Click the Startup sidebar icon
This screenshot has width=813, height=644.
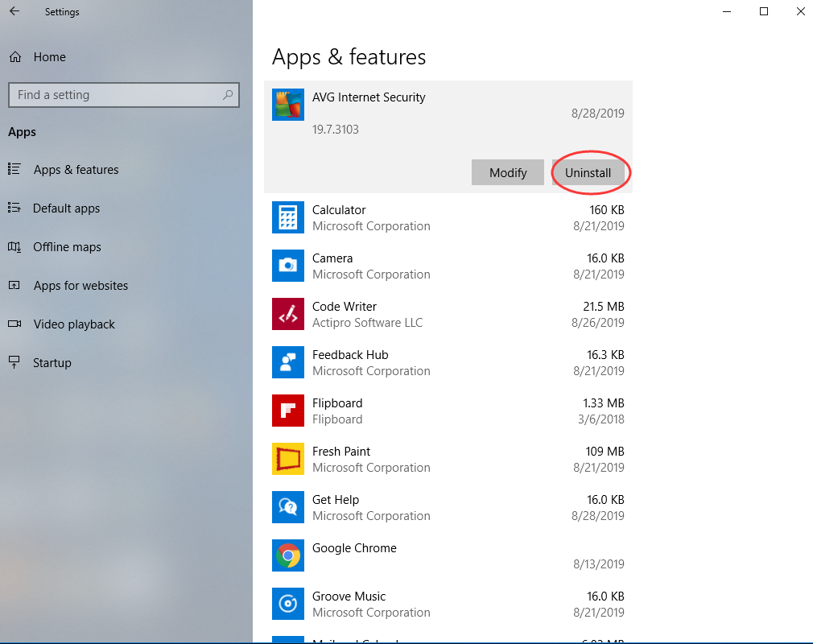point(14,362)
